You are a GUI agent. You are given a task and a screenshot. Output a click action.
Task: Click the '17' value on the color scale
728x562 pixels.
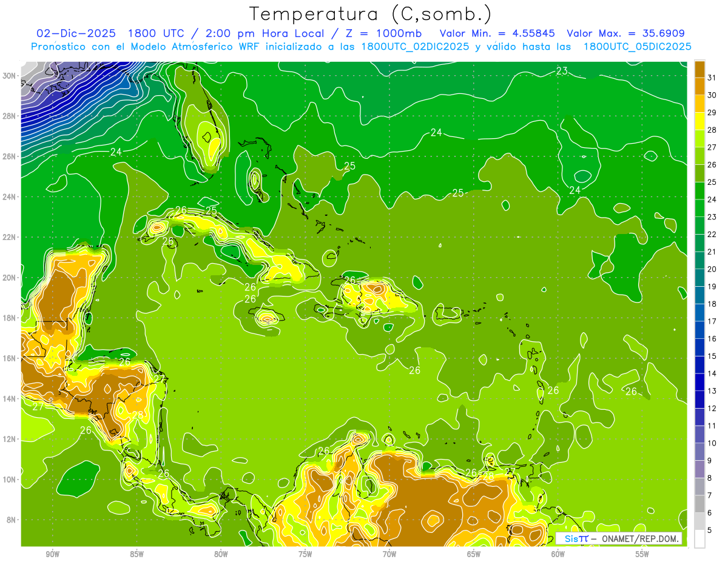pos(712,321)
